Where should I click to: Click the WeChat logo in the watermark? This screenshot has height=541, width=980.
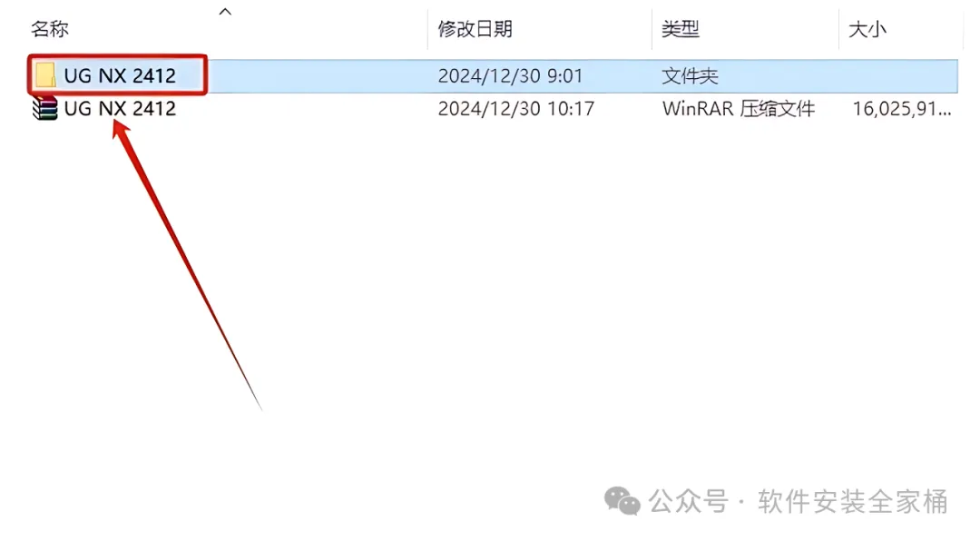coord(622,502)
